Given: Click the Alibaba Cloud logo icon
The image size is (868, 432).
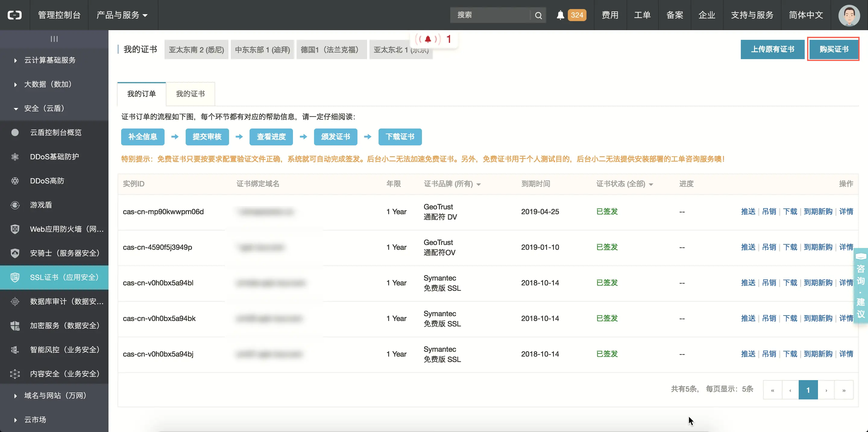Looking at the screenshot, I should coord(15,15).
